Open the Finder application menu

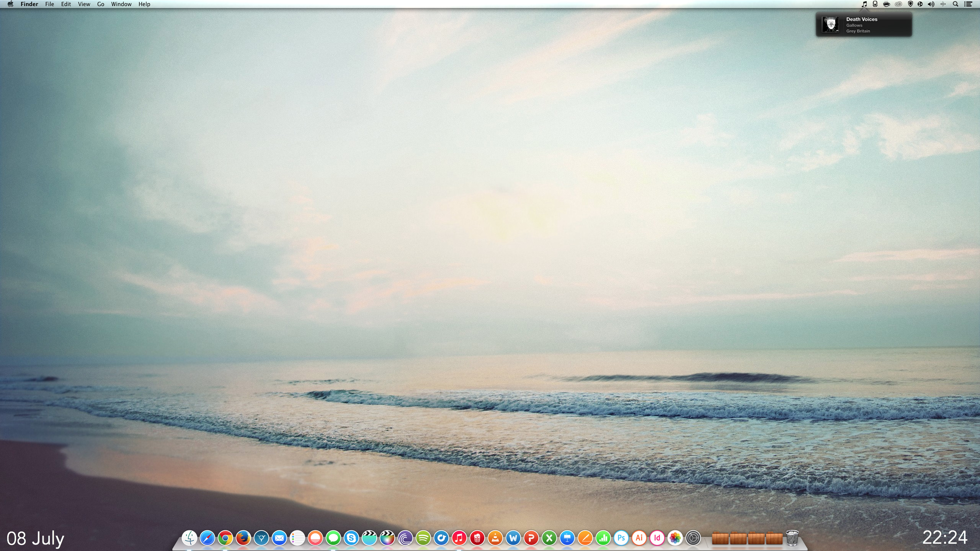pos(29,4)
